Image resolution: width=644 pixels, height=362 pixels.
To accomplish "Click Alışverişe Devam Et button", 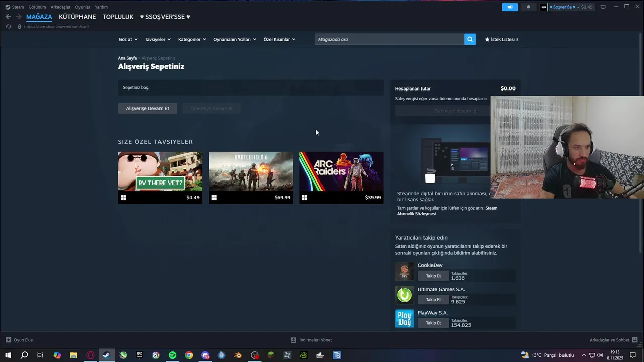I will click(147, 108).
